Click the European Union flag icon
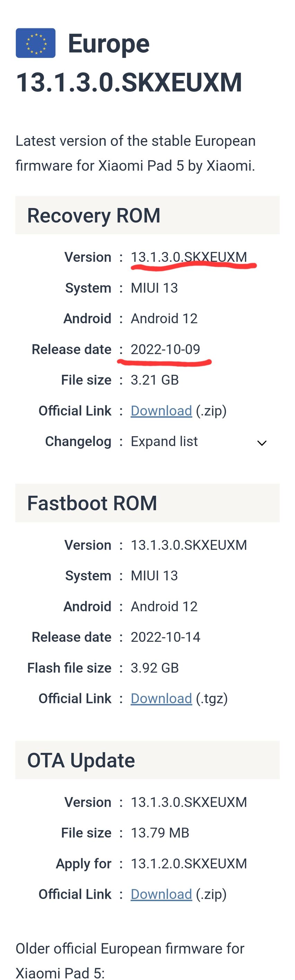This screenshot has width=295, height=980. click(x=35, y=43)
